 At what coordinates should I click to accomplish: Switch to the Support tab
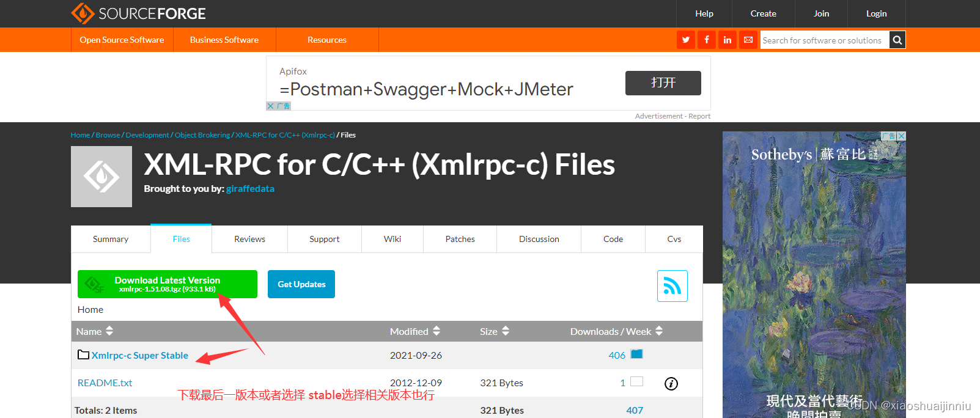pos(325,239)
